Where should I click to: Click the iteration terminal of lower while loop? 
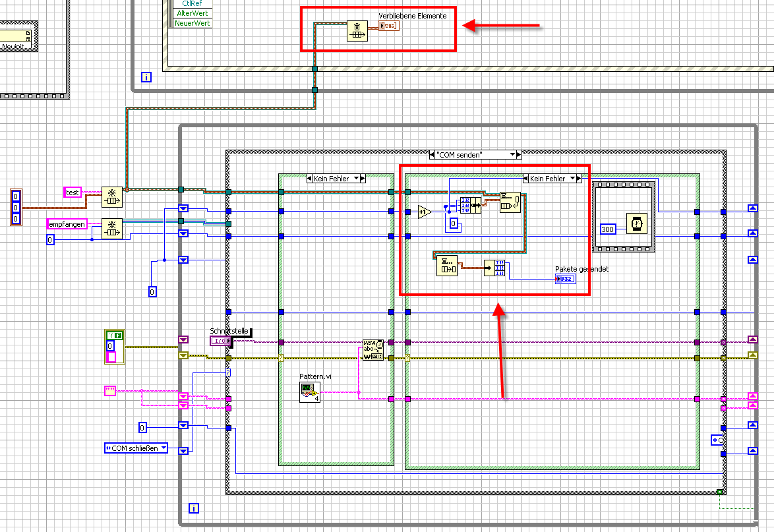click(x=194, y=508)
